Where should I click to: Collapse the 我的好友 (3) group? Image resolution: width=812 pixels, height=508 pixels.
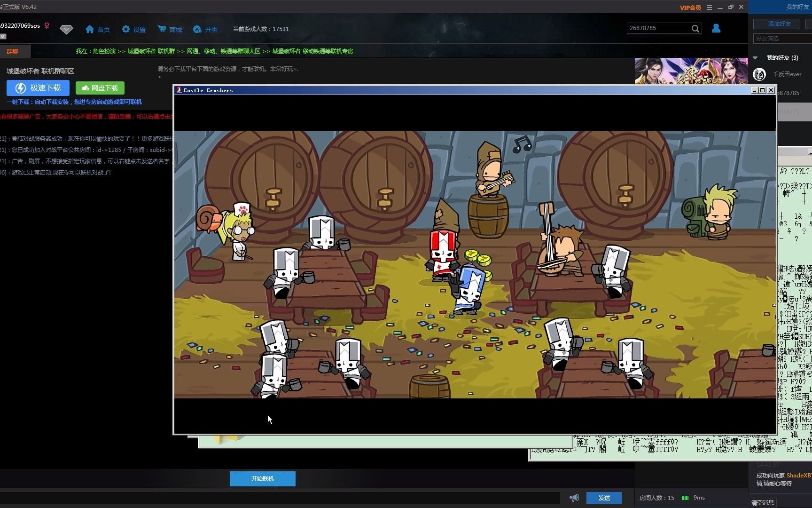[x=755, y=58]
